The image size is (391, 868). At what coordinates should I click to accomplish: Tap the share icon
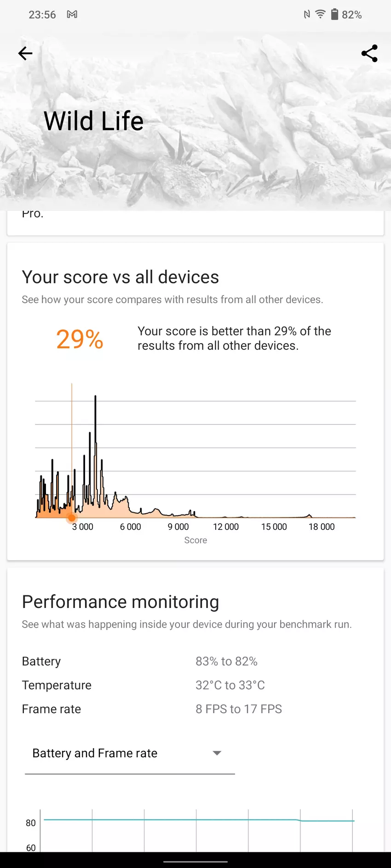pyautogui.click(x=369, y=54)
